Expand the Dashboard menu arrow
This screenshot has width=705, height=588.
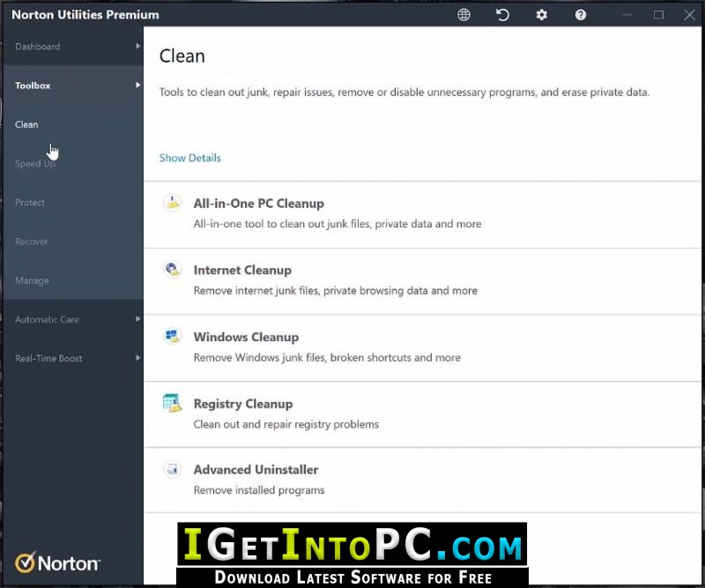(138, 46)
